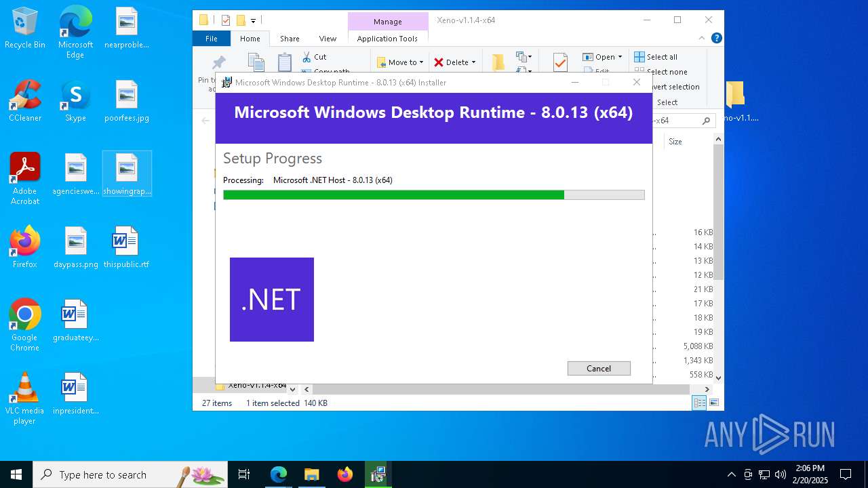This screenshot has width=868, height=488.
Task: Click the installer title bar icon
Action: [x=227, y=83]
